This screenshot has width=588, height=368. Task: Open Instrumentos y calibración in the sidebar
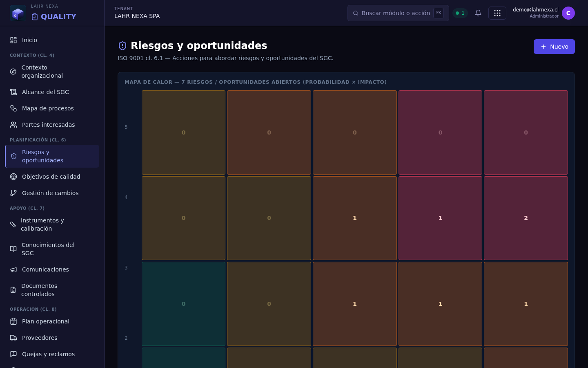52,224
